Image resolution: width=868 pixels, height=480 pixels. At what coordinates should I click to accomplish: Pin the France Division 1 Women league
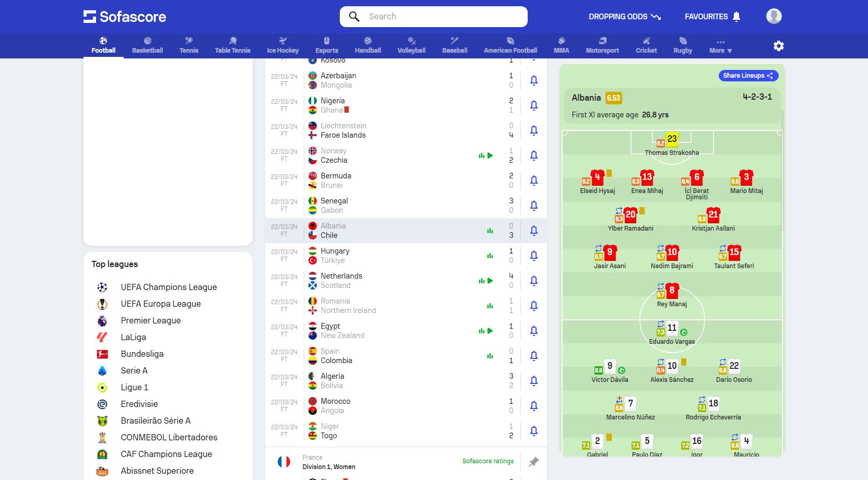(533, 462)
